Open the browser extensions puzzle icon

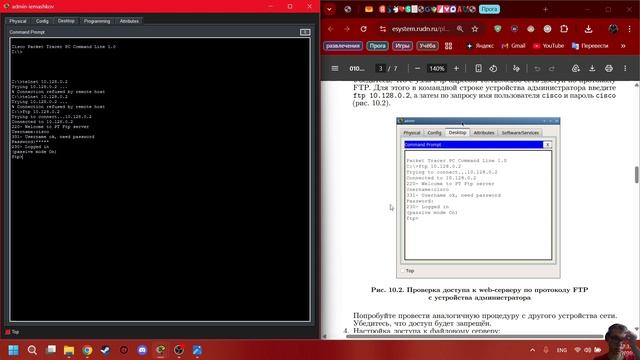click(564, 29)
